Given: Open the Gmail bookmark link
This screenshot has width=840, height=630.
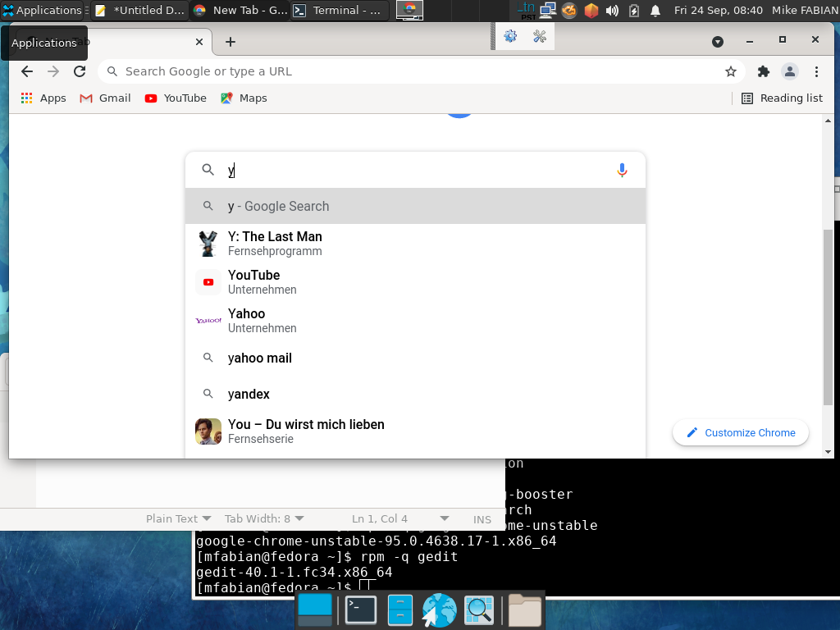Looking at the screenshot, I should pos(104,98).
